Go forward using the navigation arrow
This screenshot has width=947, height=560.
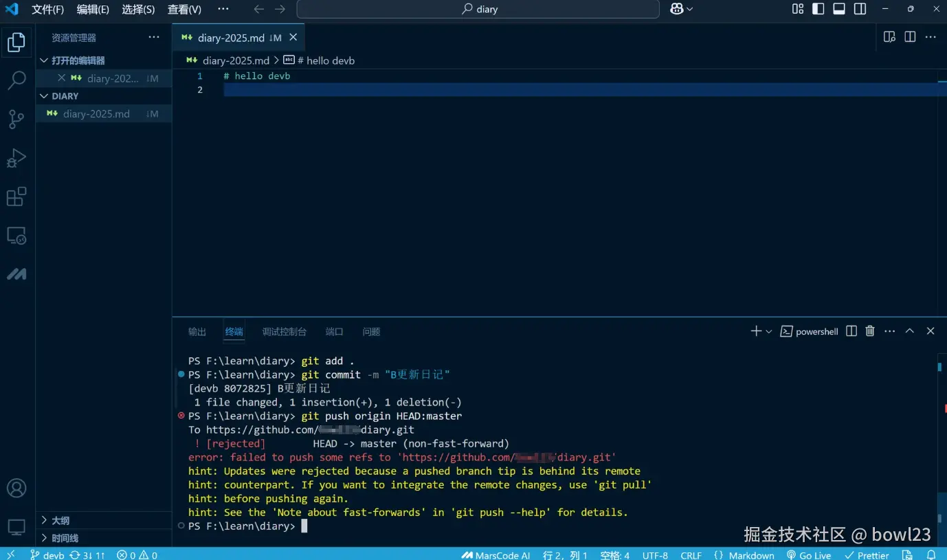pyautogui.click(x=280, y=9)
